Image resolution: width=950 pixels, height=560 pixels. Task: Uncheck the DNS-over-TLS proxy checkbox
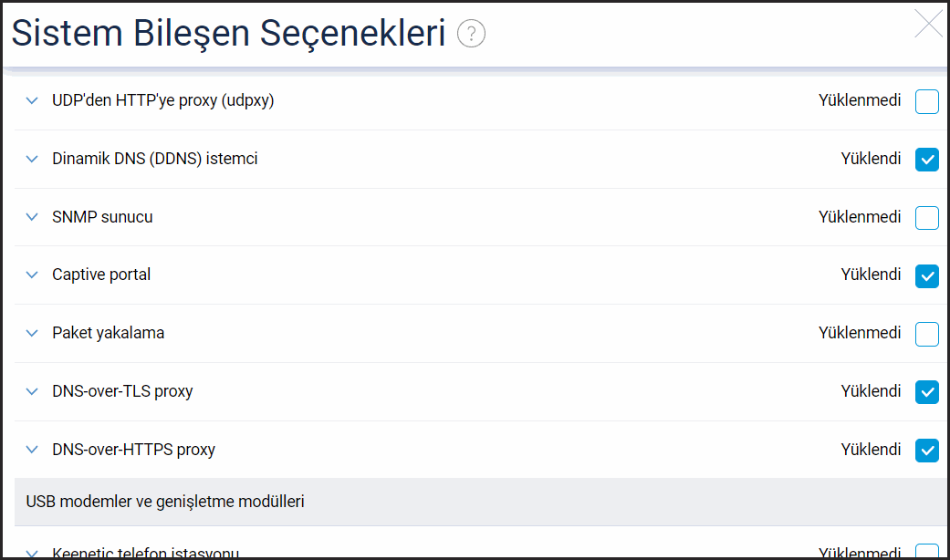926,392
